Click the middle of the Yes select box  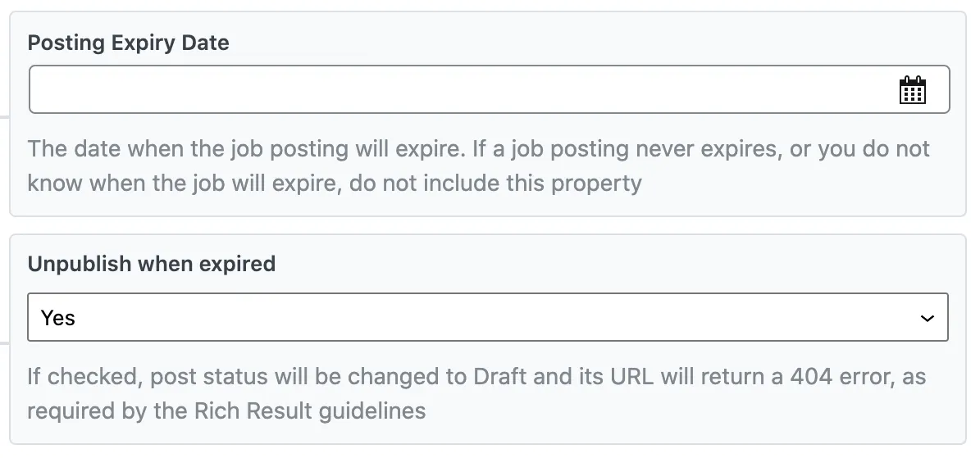pos(487,317)
